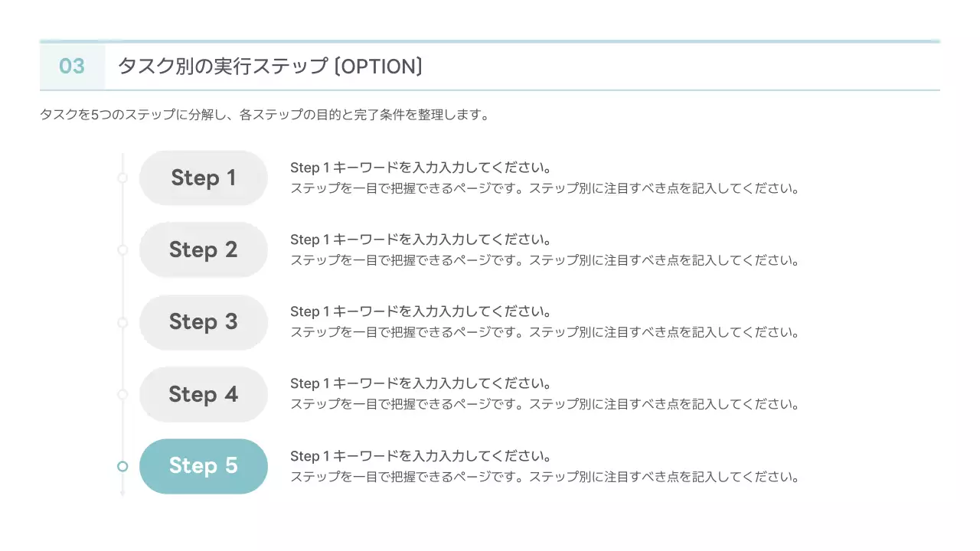The width and height of the screenshot is (980, 551).
Task: Click the highlighted teal Step 5 pill
Action: 203,466
